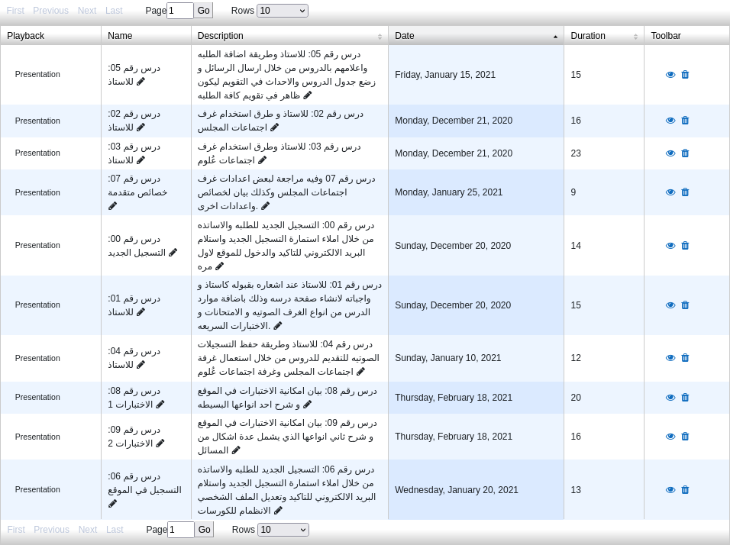This screenshot has width=756, height=545.
Task: Open the top Rows dropdown
Action: [282, 11]
